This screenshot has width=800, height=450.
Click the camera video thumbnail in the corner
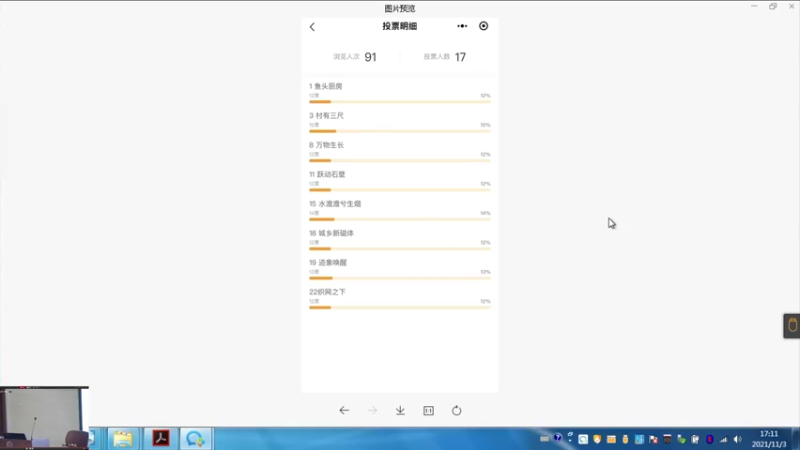tap(44, 418)
